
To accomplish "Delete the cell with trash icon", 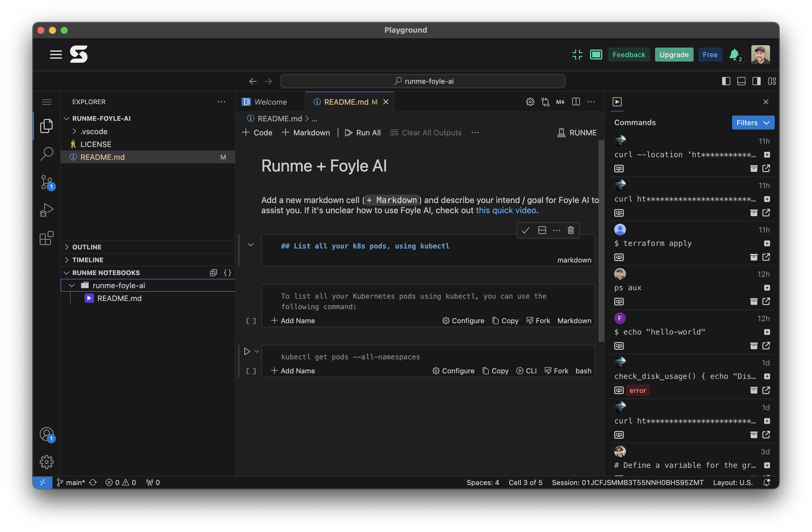I will coord(571,230).
